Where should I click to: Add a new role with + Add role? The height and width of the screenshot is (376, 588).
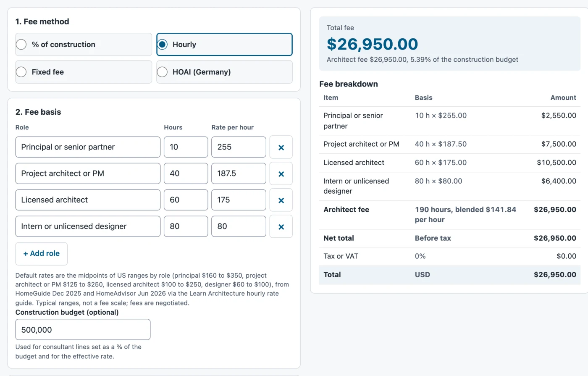coord(41,254)
